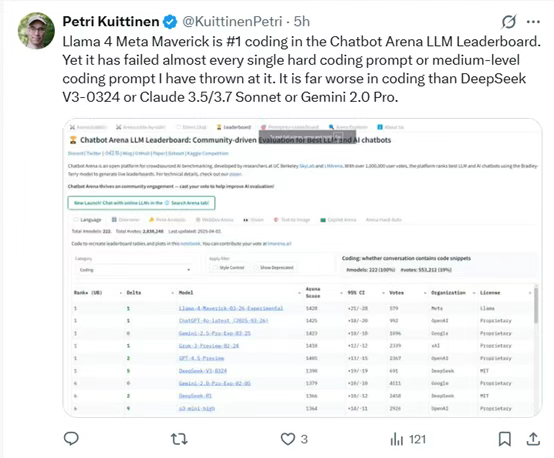Select the Language sub-tab
Image resolution: width=554 pixels, height=458 pixels.
click(87, 220)
